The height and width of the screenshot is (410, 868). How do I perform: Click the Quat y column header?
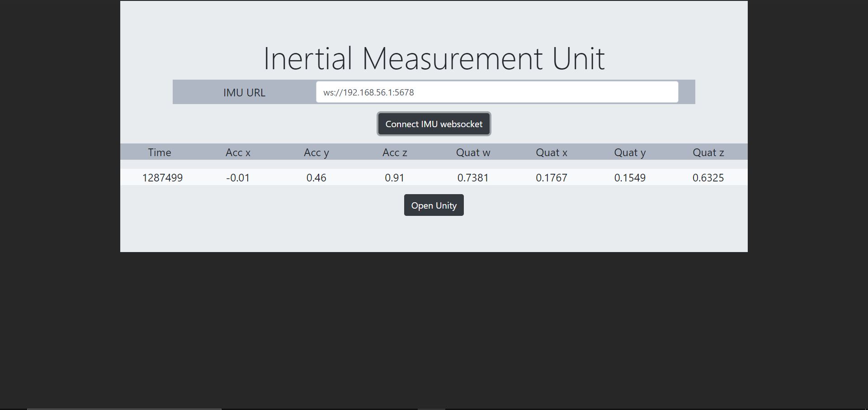[x=630, y=153]
